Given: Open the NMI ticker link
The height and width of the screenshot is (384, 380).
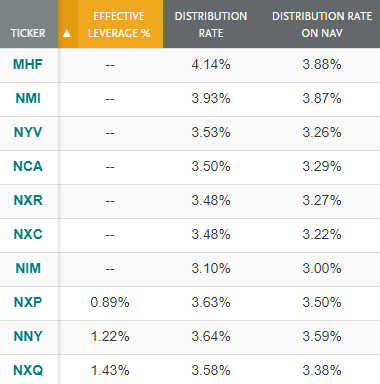Looking at the screenshot, I should (x=28, y=98).
